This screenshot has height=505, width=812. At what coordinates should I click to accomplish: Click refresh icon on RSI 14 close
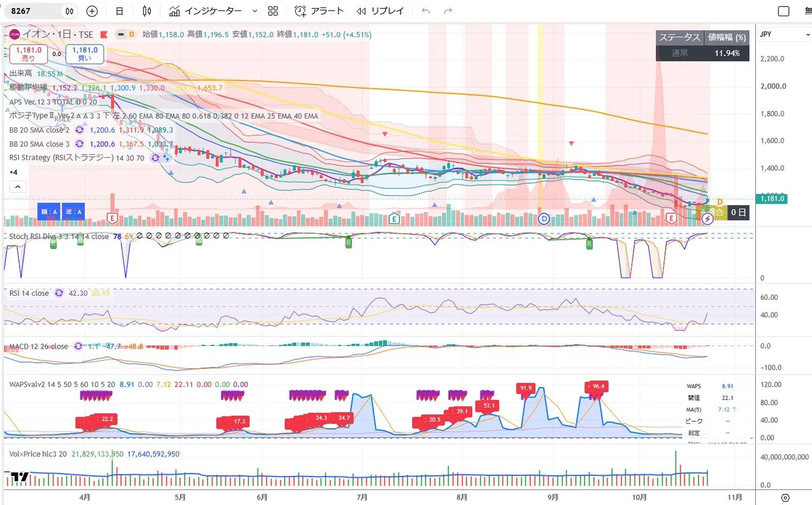click(x=60, y=293)
